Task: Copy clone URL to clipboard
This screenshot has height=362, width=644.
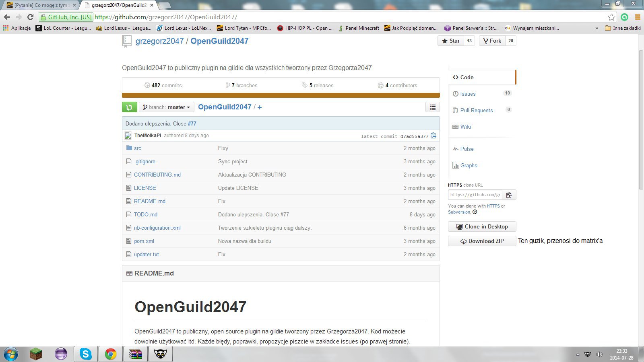Action: (x=509, y=195)
